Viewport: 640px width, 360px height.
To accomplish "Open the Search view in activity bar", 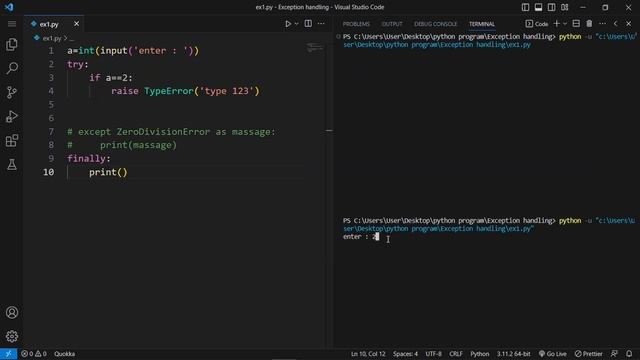I will coord(12,68).
